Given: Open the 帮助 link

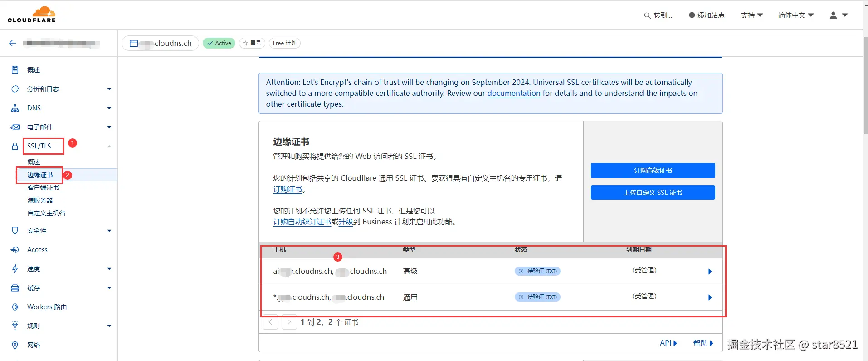Looking at the screenshot, I should (703, 343).
